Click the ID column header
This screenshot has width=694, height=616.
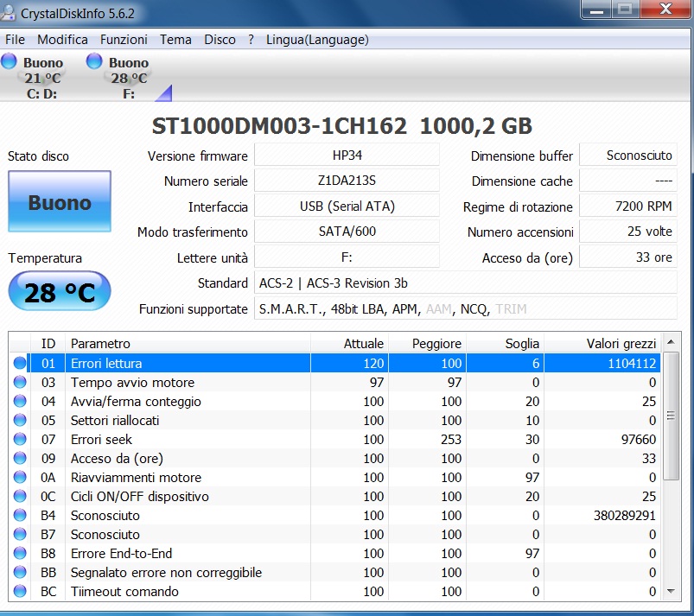tap(48, 343)
